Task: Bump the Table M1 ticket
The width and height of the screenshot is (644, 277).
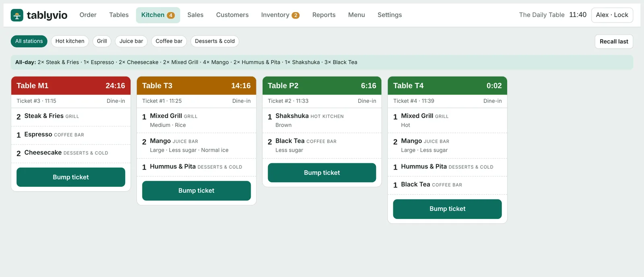Action: point(71,177)
